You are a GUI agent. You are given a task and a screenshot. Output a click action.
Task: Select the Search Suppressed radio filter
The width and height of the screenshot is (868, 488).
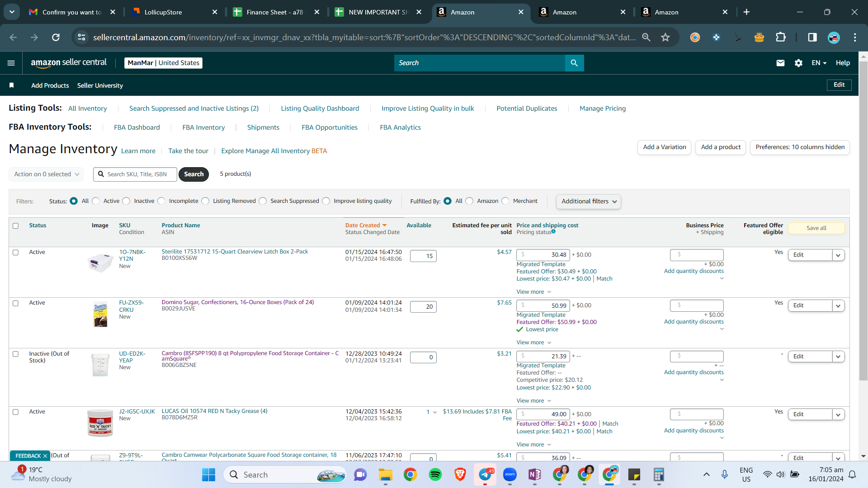pos(263,201)
